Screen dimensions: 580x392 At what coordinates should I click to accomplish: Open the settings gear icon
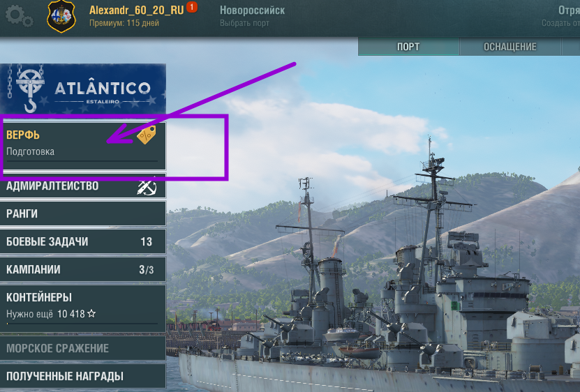click(x=18, y=17)
